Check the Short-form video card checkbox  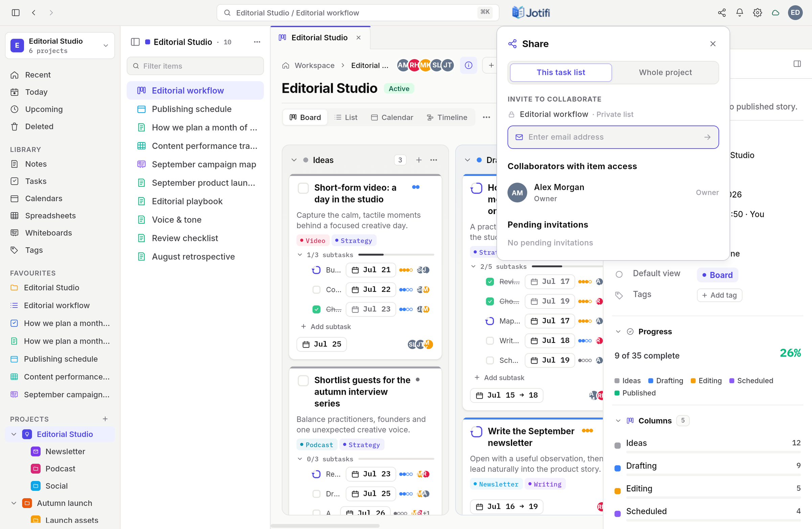click(x=303, y=188)
